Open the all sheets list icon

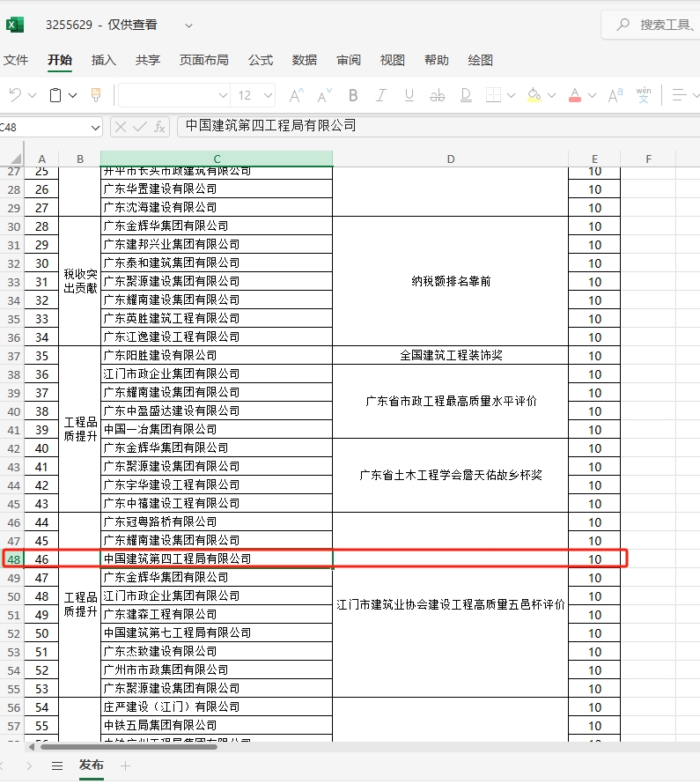pos(57,766)
